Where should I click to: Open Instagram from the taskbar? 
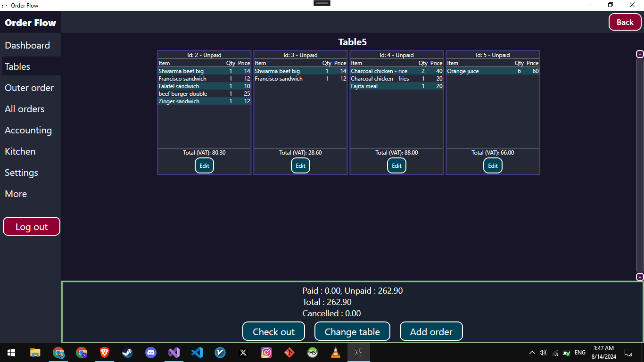266,353
